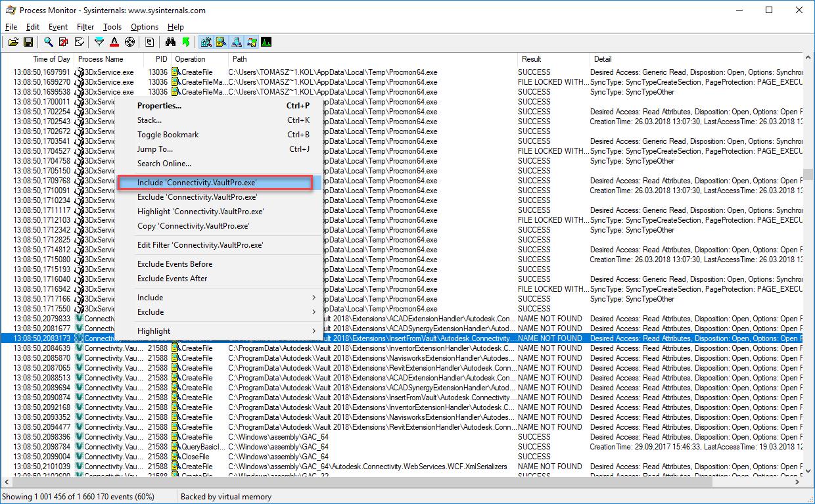Open the Filter funnel toolbar icon

99,43
